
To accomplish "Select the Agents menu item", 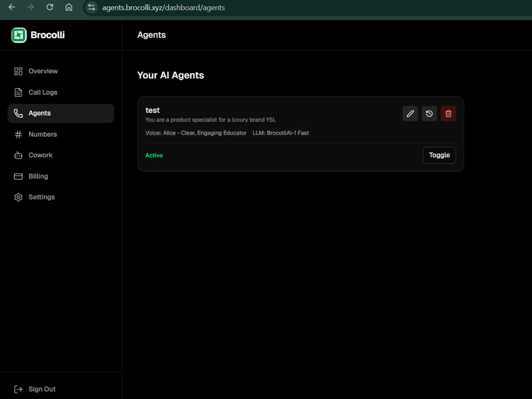I will pyautogui.click(x=61, y=113).
